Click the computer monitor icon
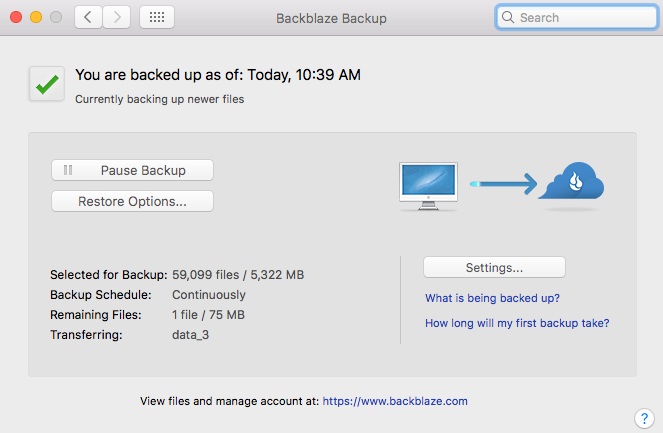 pyautogui.click(x=428, y=186)
